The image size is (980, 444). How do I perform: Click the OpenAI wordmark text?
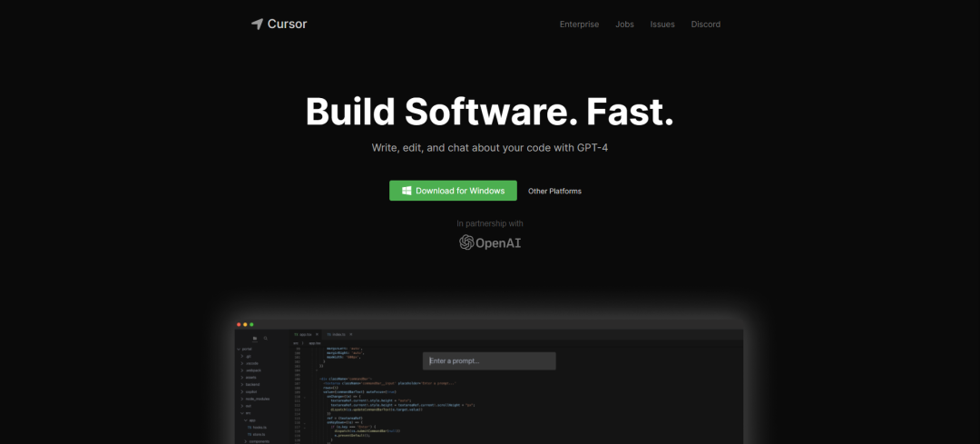pyautogui.click(x=498, y=242)
